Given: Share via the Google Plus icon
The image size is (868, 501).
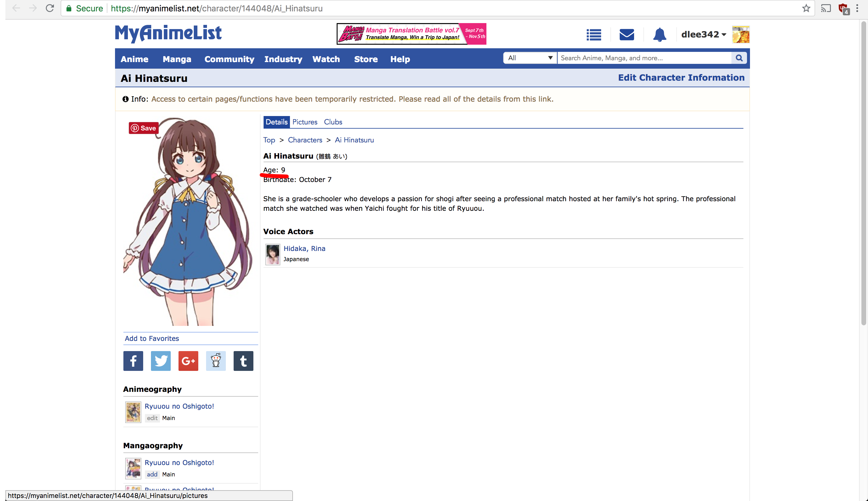Looking at the screenshot, I should (188, 361).
